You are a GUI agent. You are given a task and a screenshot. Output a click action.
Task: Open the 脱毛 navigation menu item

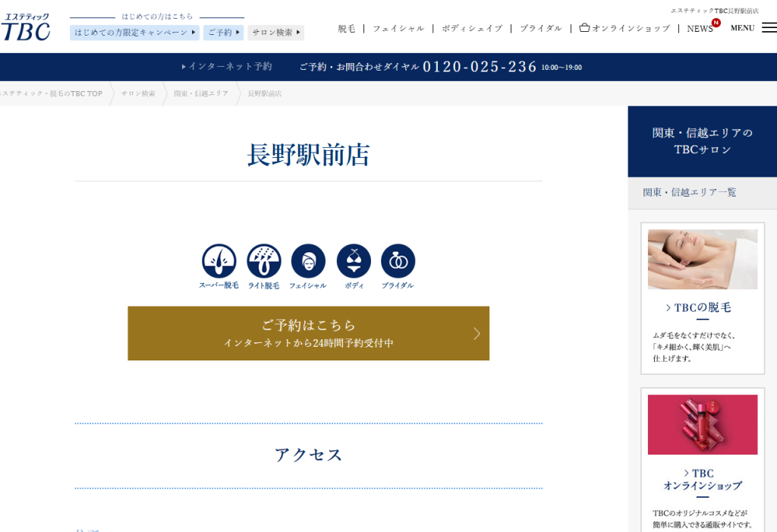[347, 28]
